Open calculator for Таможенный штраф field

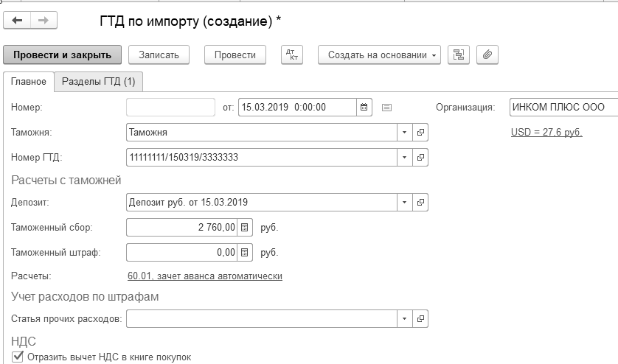(246, 253)
